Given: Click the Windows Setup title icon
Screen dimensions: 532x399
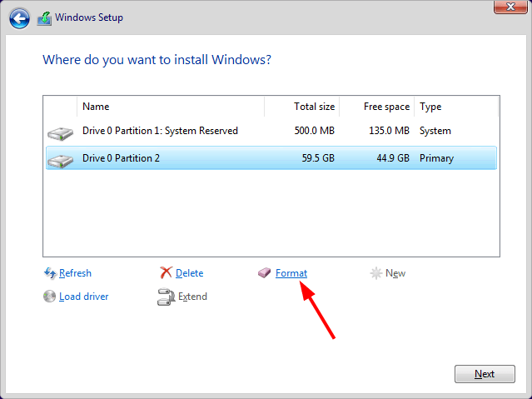Looking at the screenshot, I should click(x=44, y=17).
